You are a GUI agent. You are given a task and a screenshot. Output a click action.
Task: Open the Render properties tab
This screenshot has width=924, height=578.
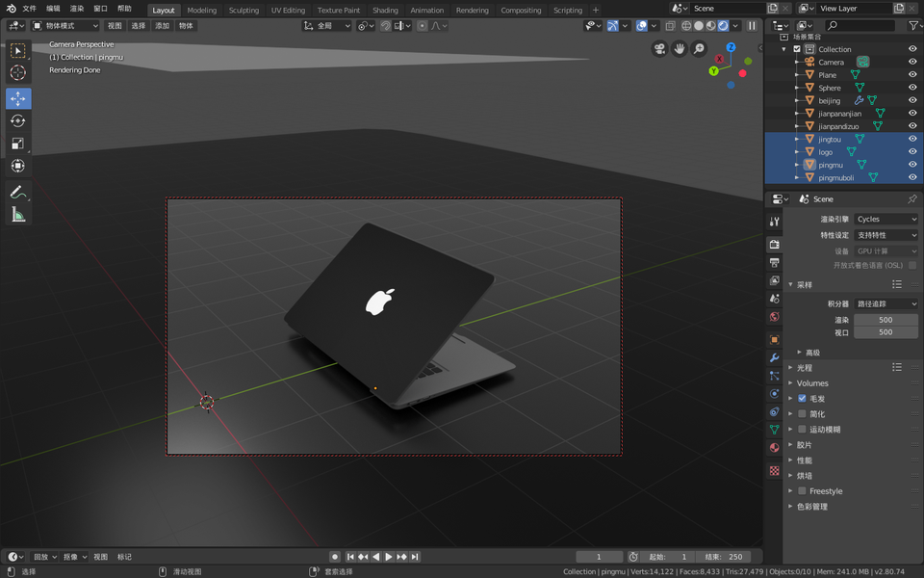coord(774,244)
